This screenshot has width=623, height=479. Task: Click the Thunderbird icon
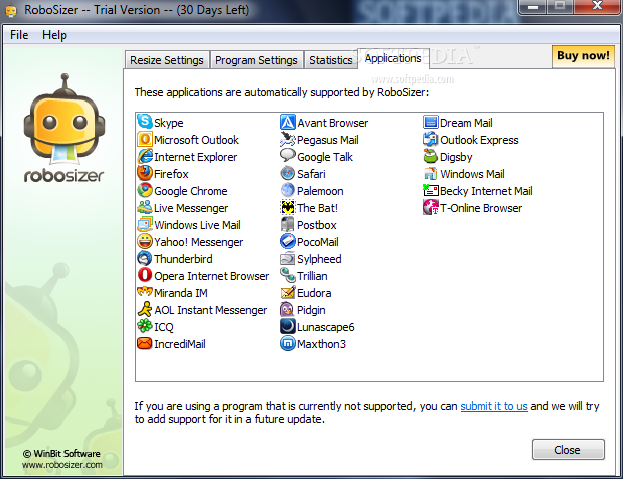[x=145, y=259]
